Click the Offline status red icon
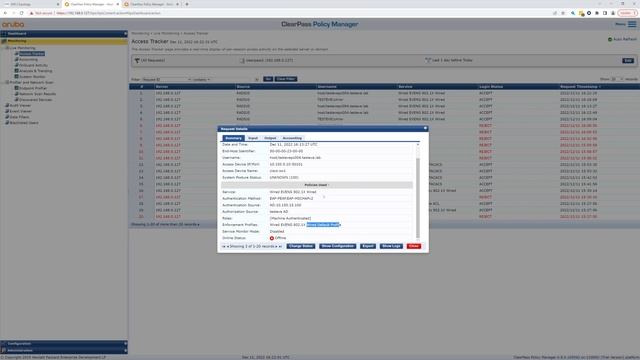640x360 pixels. click(x=272, y=238)
